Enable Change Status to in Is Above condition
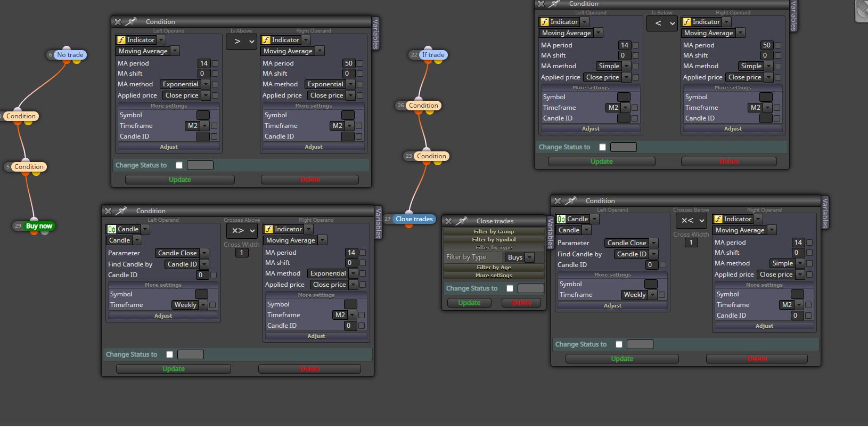Screen dimensions: 868x428 (179, 165)
